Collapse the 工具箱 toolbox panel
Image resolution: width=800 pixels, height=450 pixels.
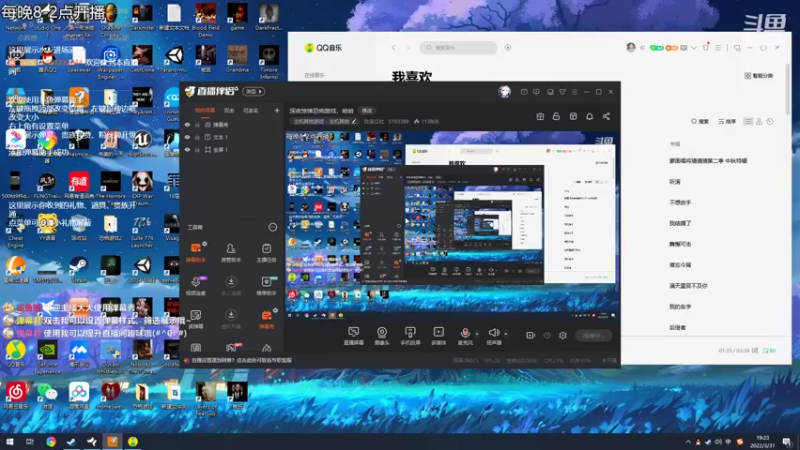pos(273,227)
